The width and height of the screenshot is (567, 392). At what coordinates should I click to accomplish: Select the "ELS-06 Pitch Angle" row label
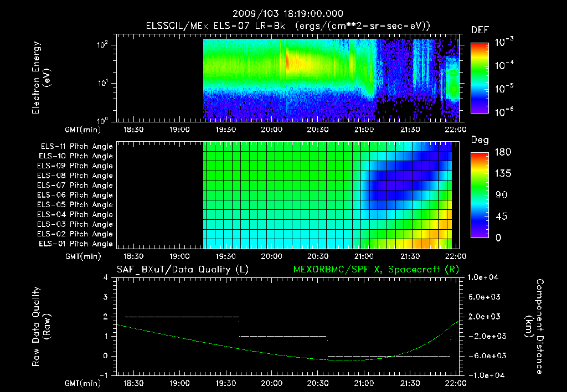[75, 195]
